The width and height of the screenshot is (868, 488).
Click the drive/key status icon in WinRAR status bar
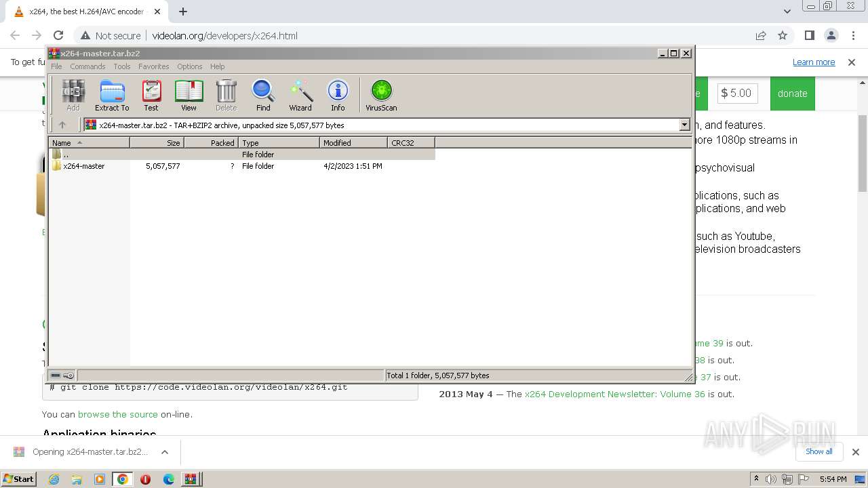pos(62,375)
